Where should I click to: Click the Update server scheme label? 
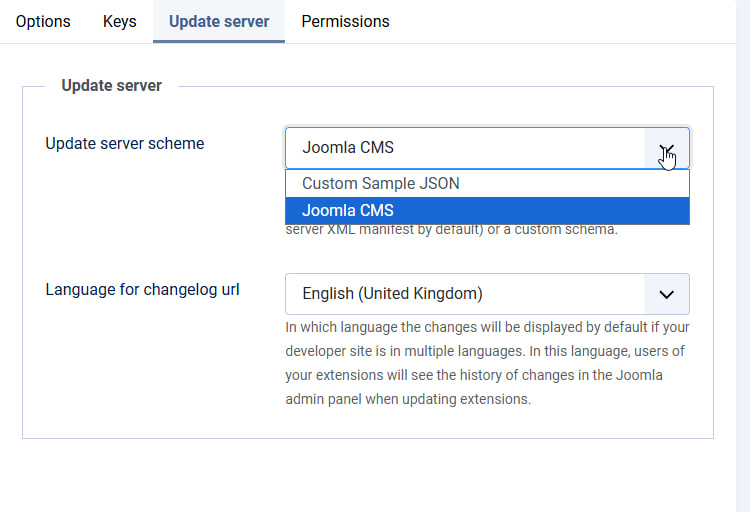pyautogui.click(x=125, y=144)
